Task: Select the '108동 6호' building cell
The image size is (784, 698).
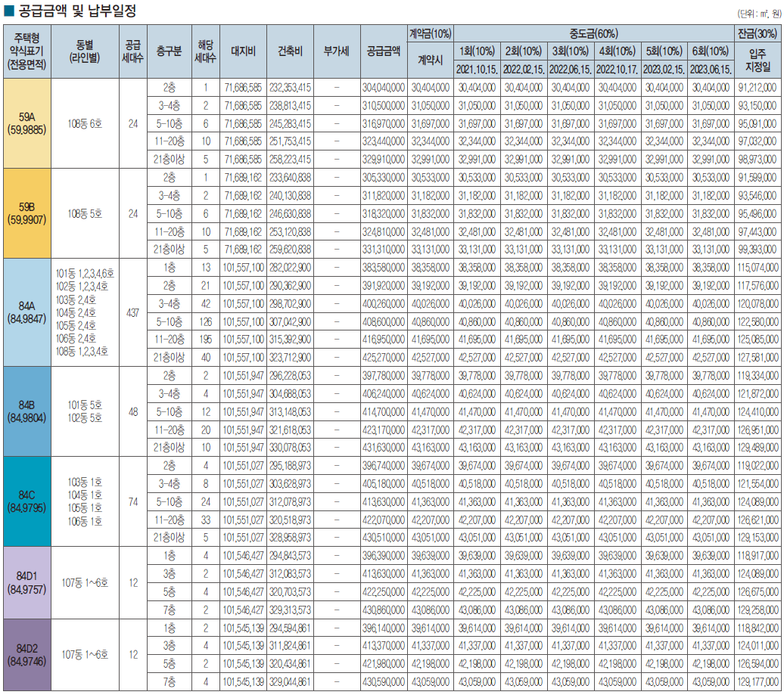Action: [x=85, y=123]
